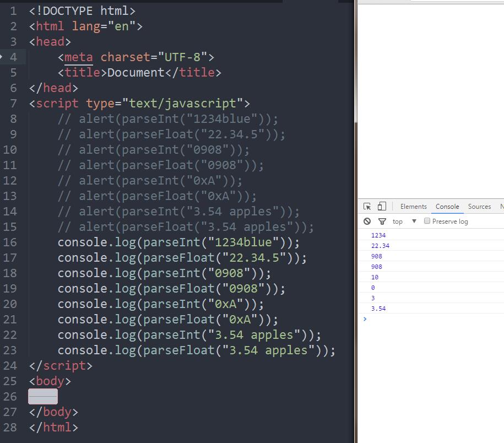Click the console input prompt arrow
Image resolution: width=504 pixels, height=443 pixels.
365,319
